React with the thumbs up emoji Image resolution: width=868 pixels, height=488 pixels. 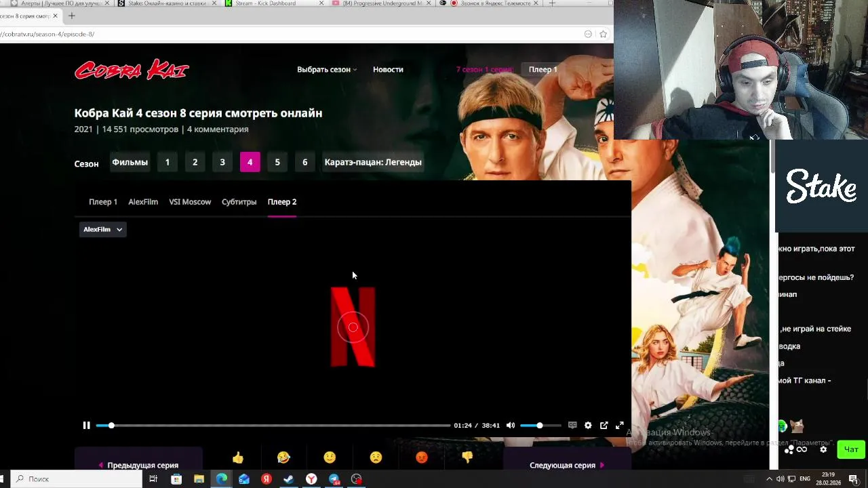237,458
